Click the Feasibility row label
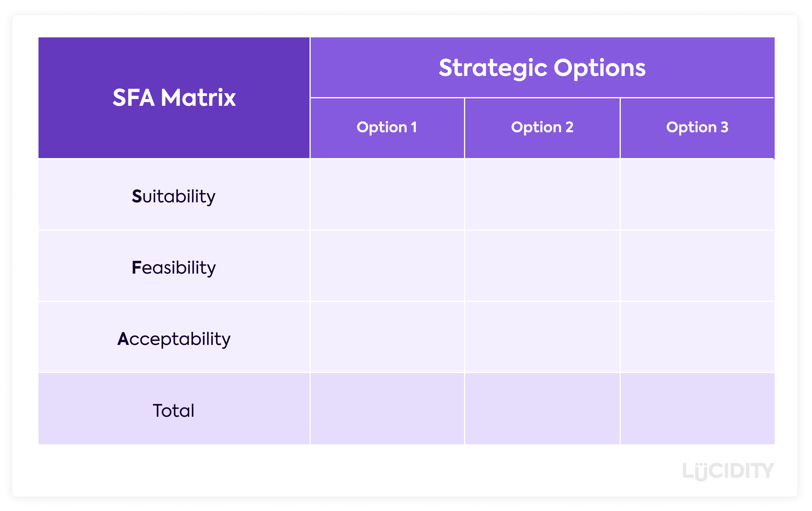This screenshot has height=511, width=812. 174,267
